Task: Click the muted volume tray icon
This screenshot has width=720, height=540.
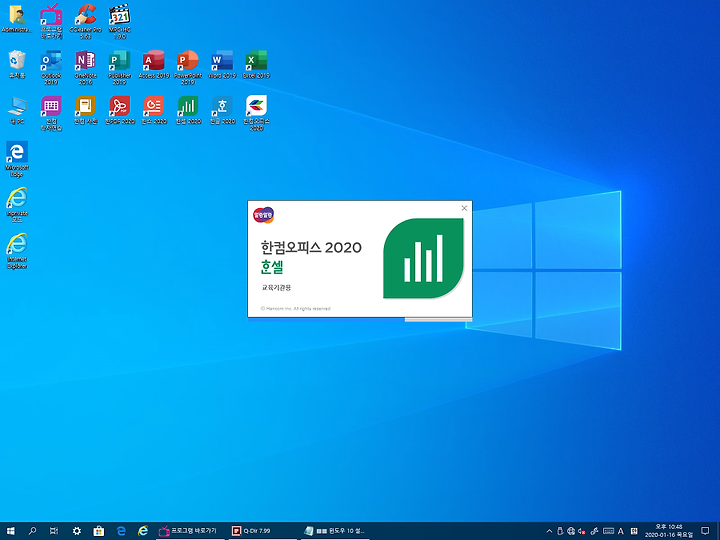Action: (x=582, y=531)
